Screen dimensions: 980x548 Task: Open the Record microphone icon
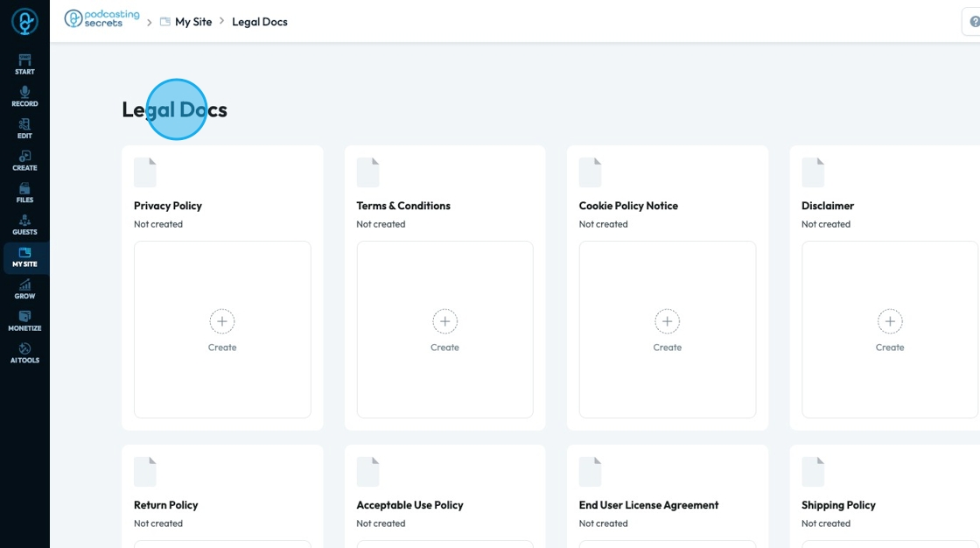[x=24, y=95]
